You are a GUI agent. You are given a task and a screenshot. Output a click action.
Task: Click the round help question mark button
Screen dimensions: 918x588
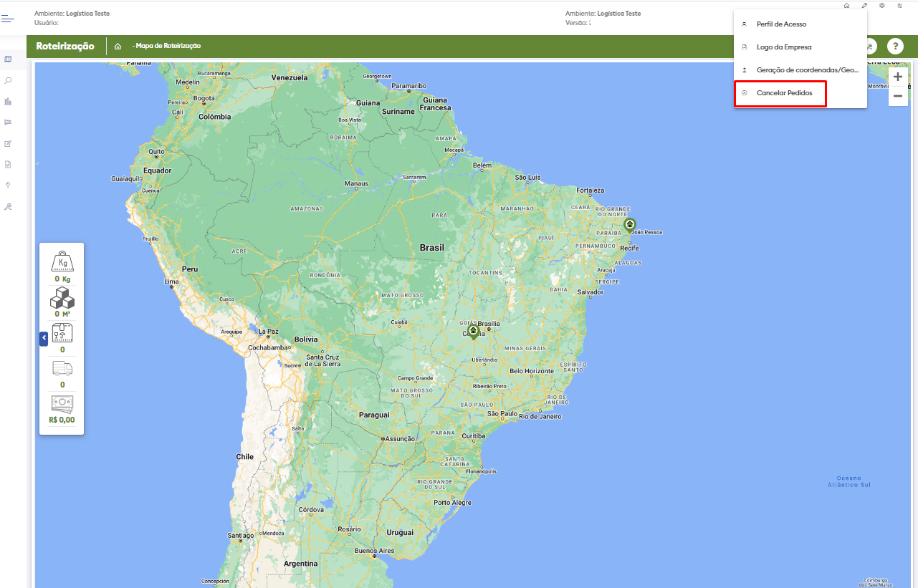tap(895, 46)
